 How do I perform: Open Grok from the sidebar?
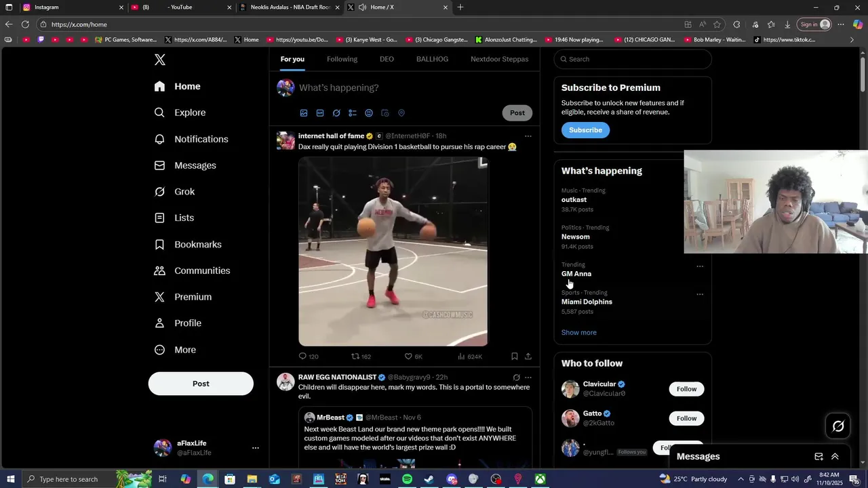pyautogui.click(x=174, y=192)
